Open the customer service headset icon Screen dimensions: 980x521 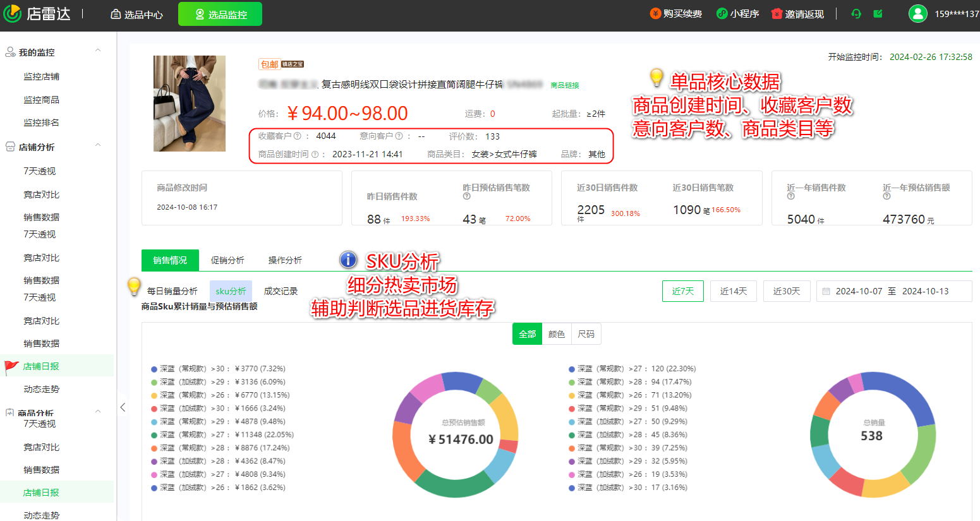[x=856, y=13]
